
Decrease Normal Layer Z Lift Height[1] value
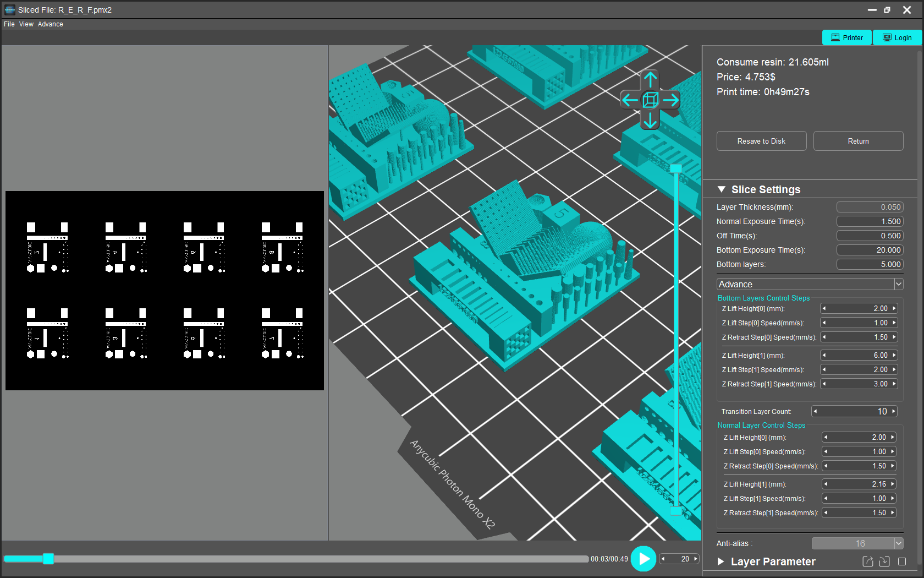point(826,484)
